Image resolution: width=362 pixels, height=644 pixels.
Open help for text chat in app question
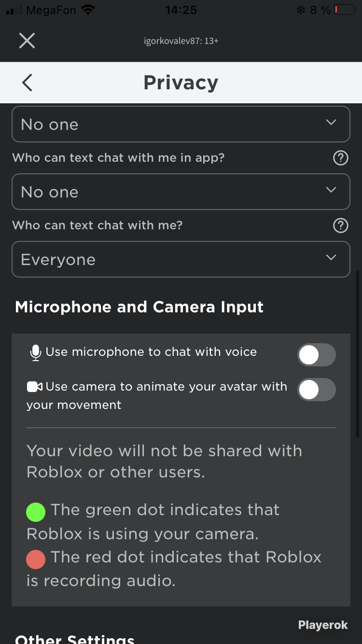click(341, 158)
